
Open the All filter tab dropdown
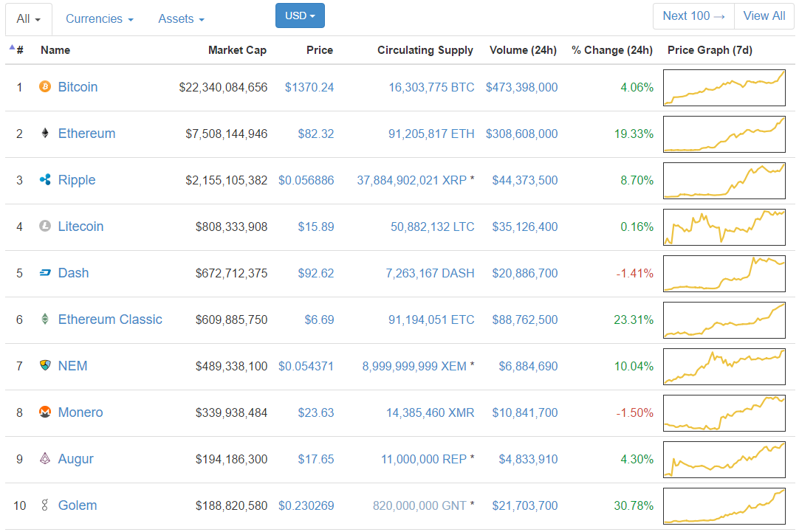pyautogui.click(x=29, y=19)
